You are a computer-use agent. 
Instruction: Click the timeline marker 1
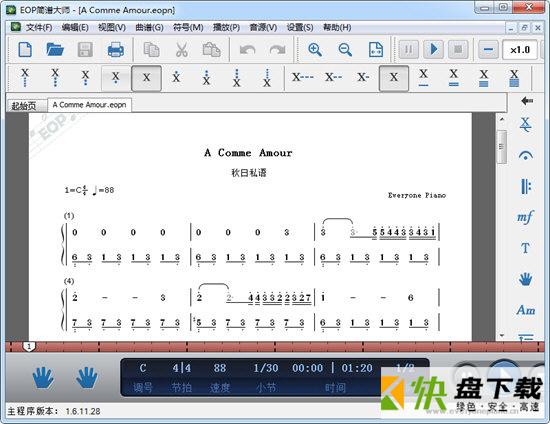[29, 347]
